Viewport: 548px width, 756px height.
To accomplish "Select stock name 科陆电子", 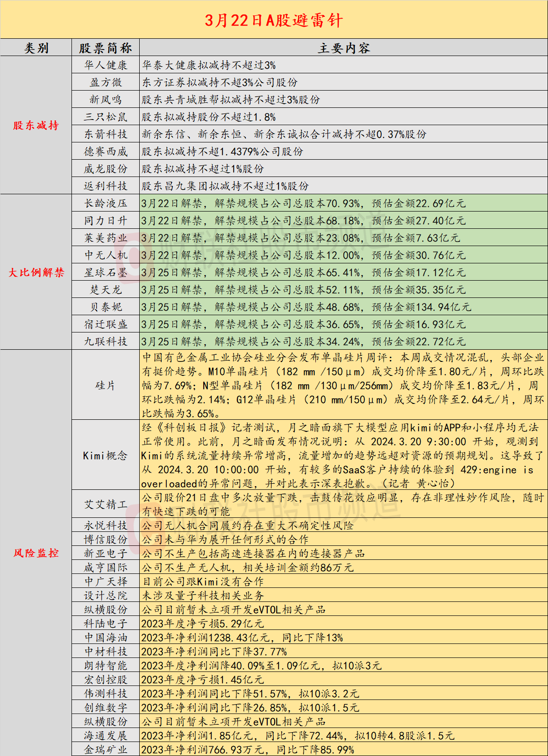I will (x=106, y=623).
